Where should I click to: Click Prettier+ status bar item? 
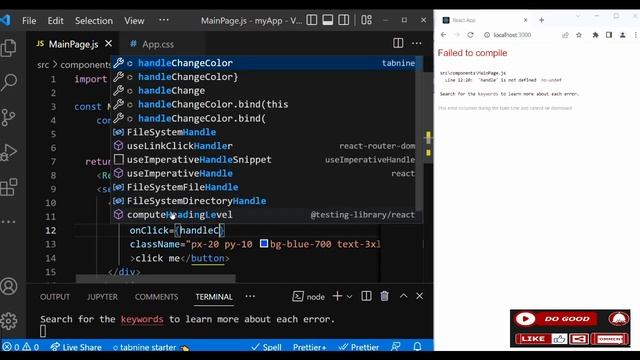click(x=309, y=347)
